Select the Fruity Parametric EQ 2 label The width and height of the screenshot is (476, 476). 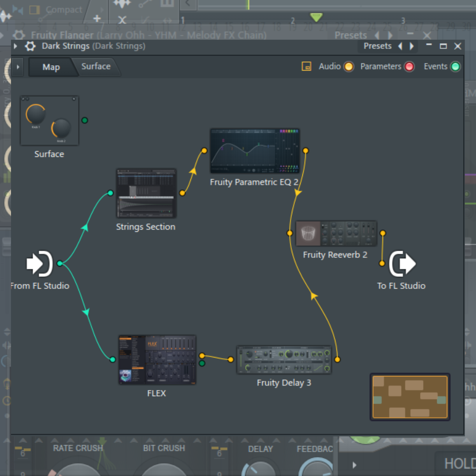tap(254, 182)
